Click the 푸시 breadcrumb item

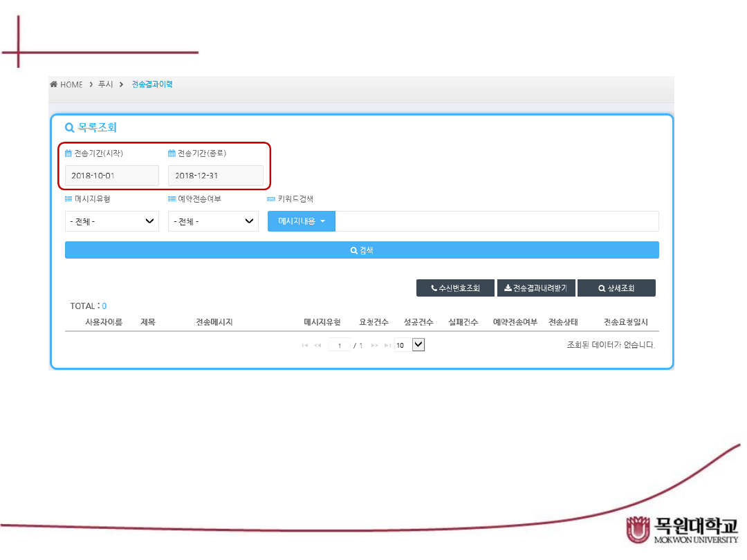click(105, 84)
